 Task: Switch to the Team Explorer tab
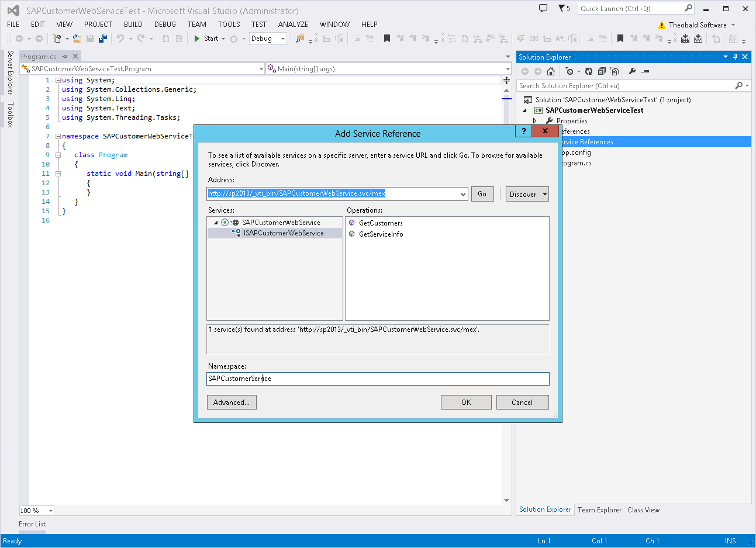(x=599, y=510)
